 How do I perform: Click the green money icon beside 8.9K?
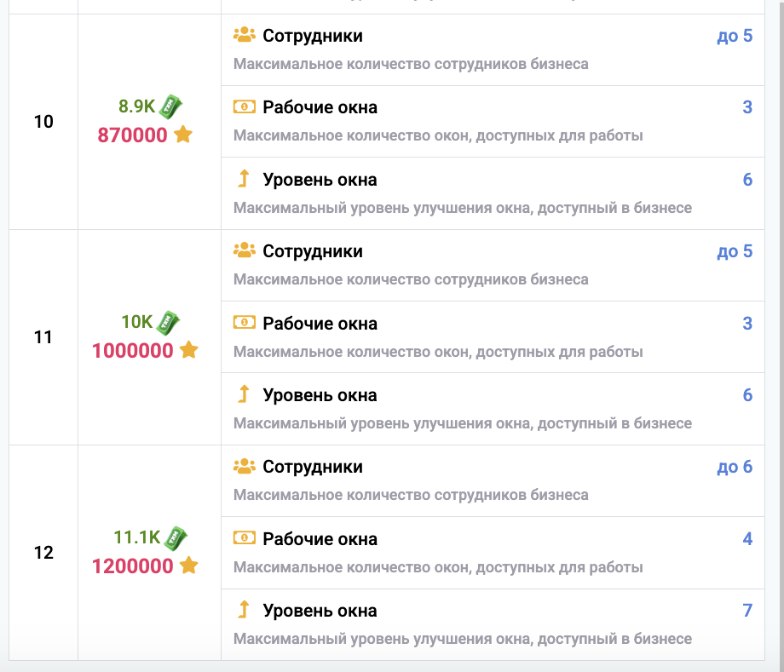(x=170, y=106)
